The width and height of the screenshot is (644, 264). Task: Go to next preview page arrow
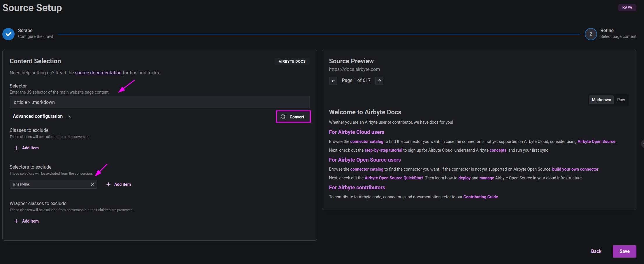379,81
